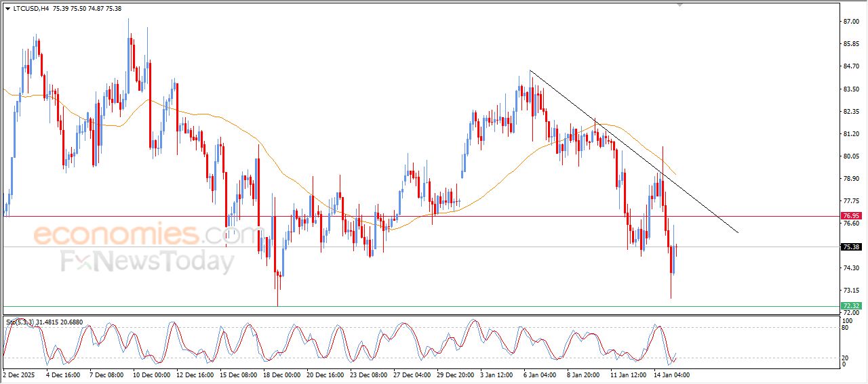Click the 14 Jan 04:00 time label
Screen dimensions: 868x384
pos(671,374)
